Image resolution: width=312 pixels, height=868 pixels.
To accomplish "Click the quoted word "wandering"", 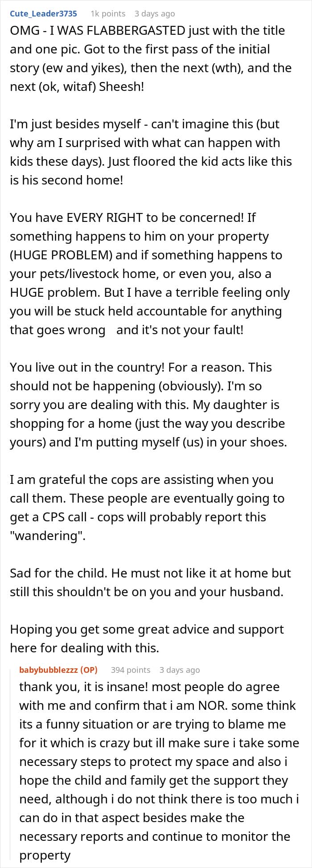I will (47, 536).
